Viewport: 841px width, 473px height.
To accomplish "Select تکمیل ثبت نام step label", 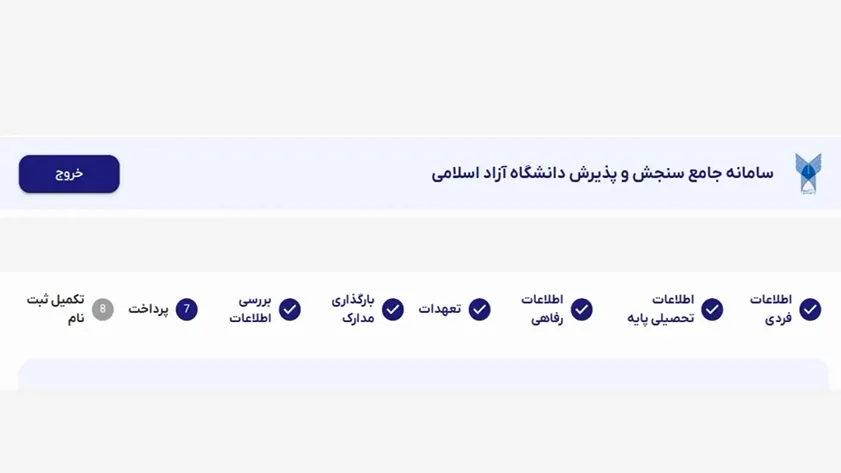I will pyautogui.click(x=56, y=309).
